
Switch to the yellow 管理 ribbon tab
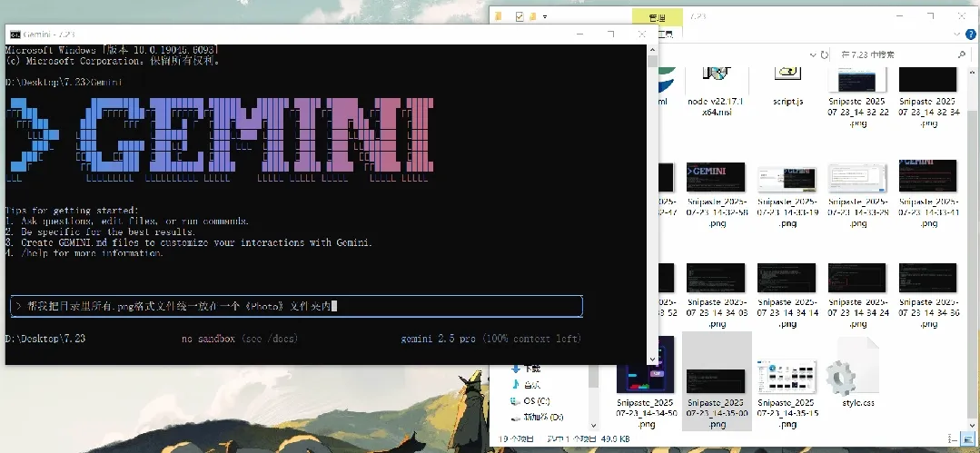(x=657, y=17)
